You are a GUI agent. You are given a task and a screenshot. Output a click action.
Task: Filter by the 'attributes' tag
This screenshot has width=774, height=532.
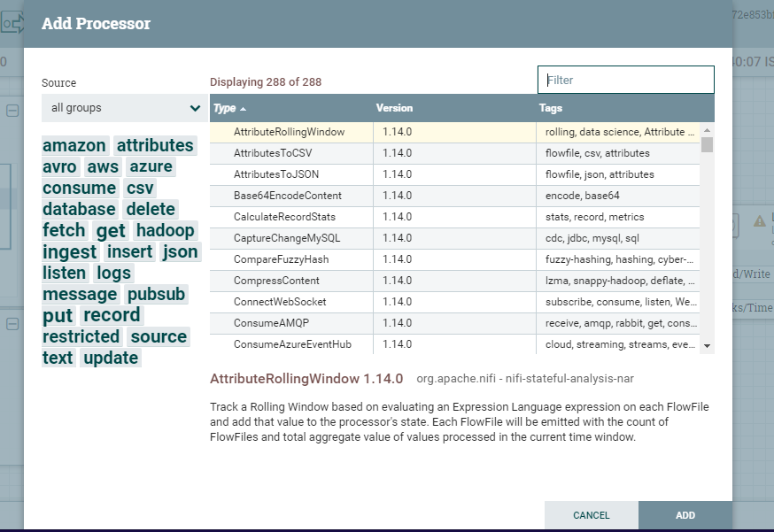point(155,145)
